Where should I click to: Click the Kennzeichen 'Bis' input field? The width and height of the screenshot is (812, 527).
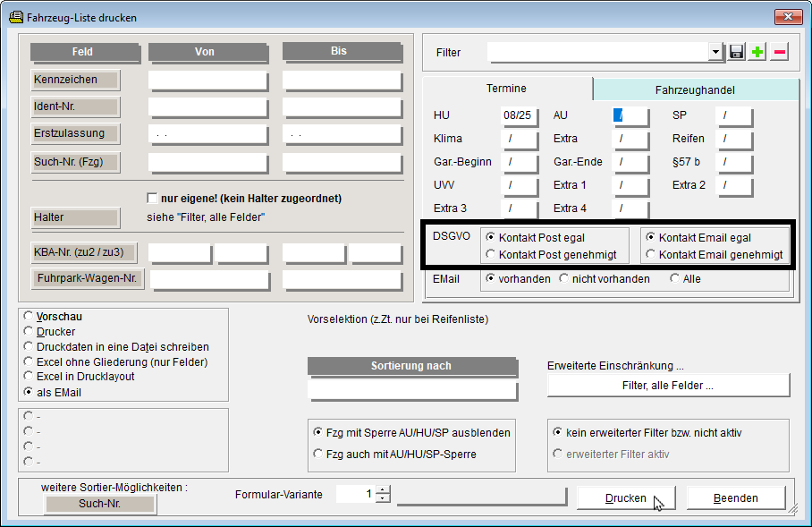[342, 81]
